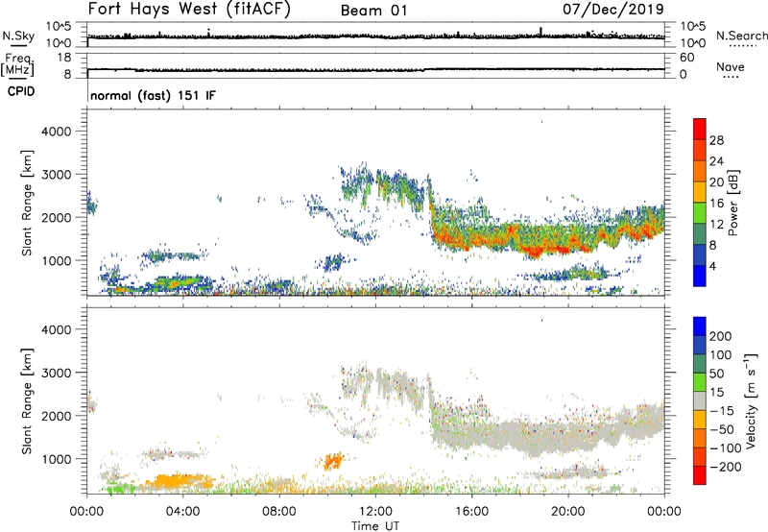
Task: Click the "20" tick on Power colorbar
Action: click(716, 182)
